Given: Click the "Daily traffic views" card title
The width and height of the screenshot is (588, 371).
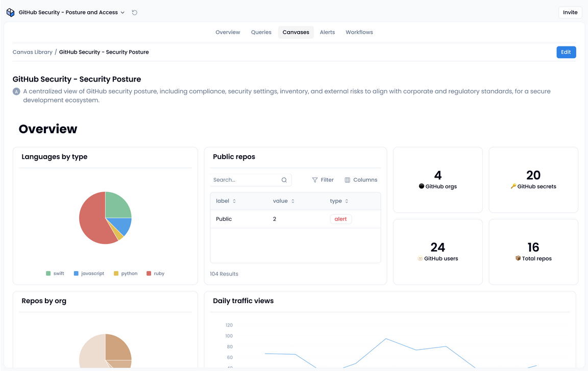Looking at the screenshot, I should pyautogui.click(x=243, y=301).
